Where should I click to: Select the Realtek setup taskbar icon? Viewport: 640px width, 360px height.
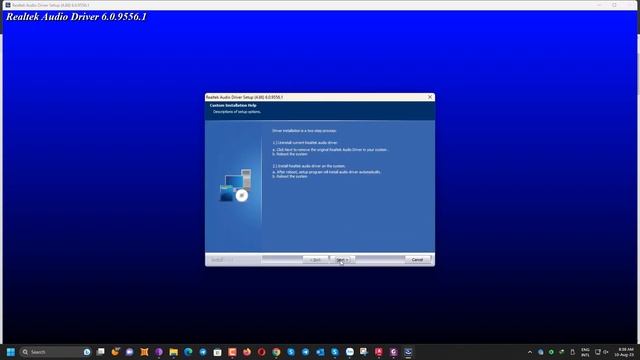point(408,352)
